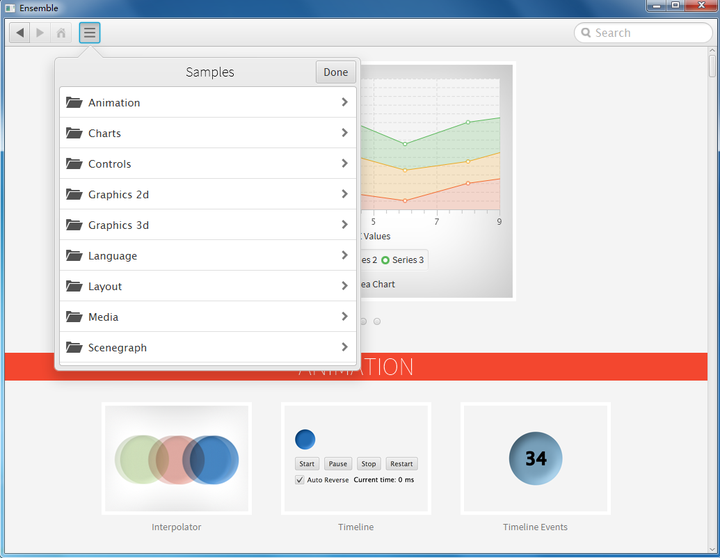Expand the Charts category chevron
This screenshot has width=720, height=558.
pos(344,133)
